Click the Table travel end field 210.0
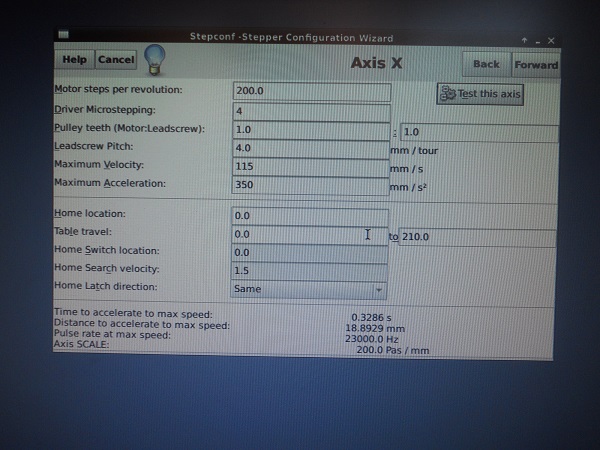 477,237
